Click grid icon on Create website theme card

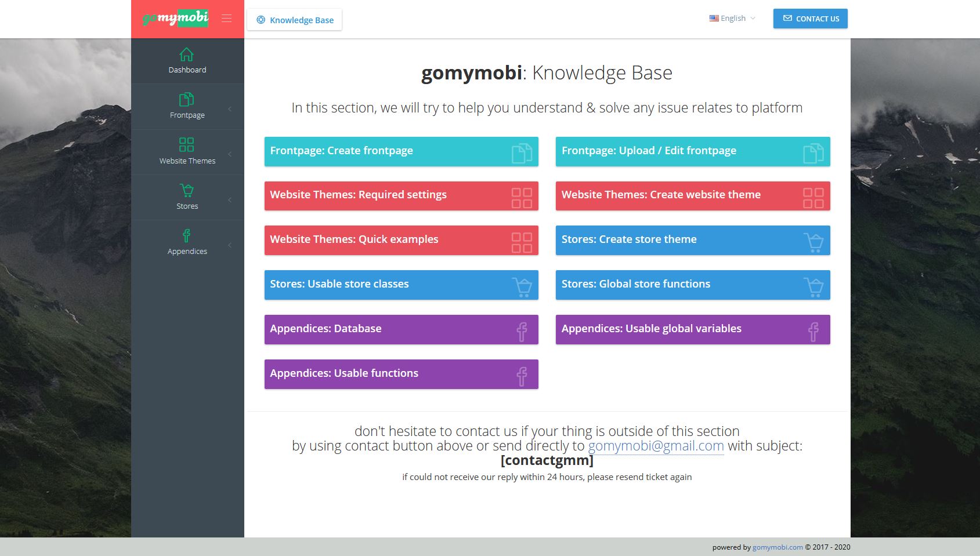coord(813,198)
